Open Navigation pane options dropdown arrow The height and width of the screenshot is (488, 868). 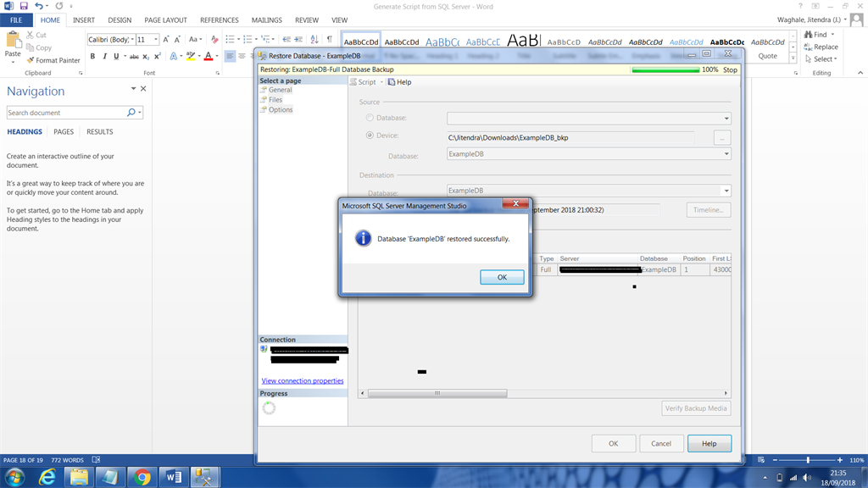pyautogui.click(x=133, y=88)
